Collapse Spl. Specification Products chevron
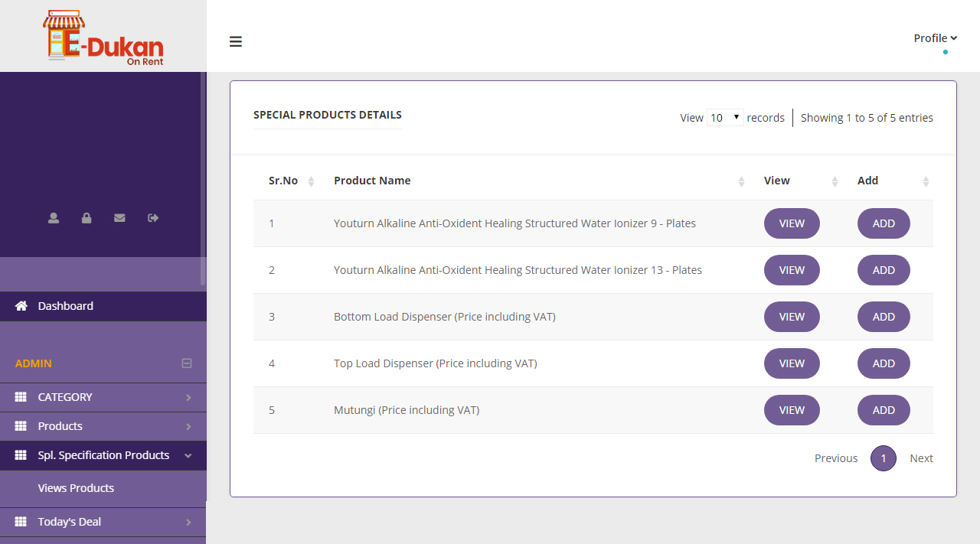Image resolution: width=980 pixels, height=544 pixels. [188, 456]
